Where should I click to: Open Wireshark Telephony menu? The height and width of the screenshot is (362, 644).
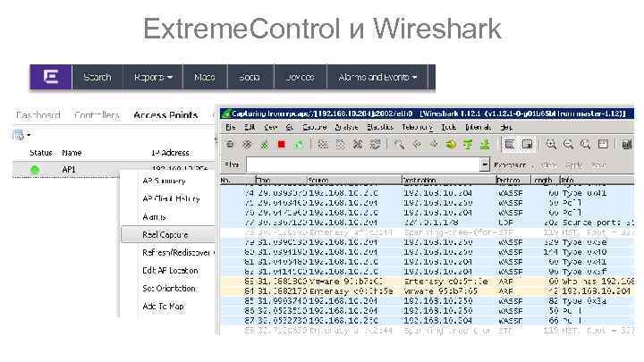[417, 127]
